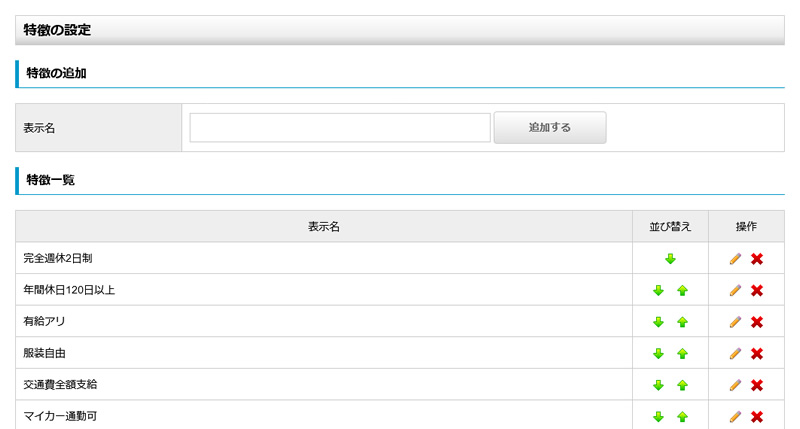800x429 pixels.
Task: Edit 完全週休2日制 using the pencil icon
Action: click(x=735, y=259)
